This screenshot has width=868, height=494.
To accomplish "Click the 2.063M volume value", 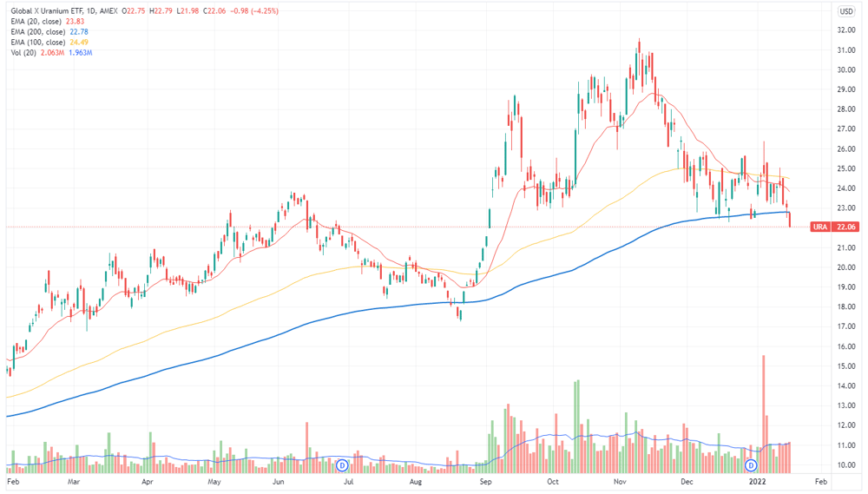I will tap(53, 53).
